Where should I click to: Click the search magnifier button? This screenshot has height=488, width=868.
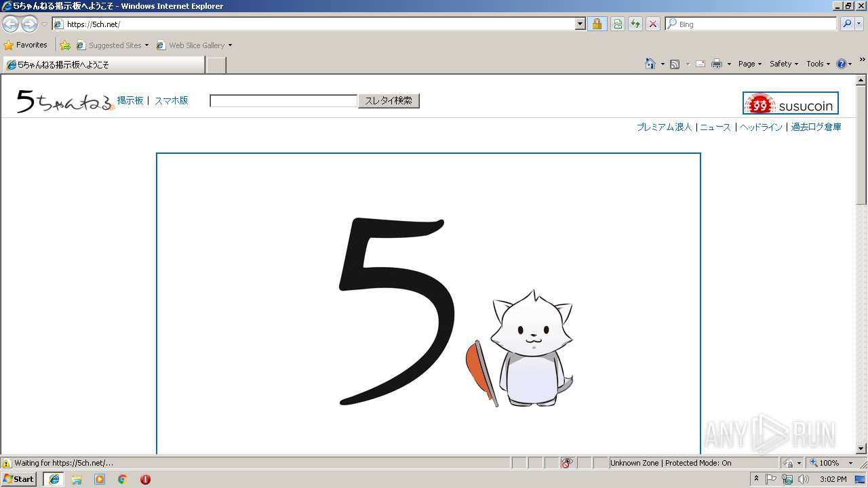[x=847, y=24]
